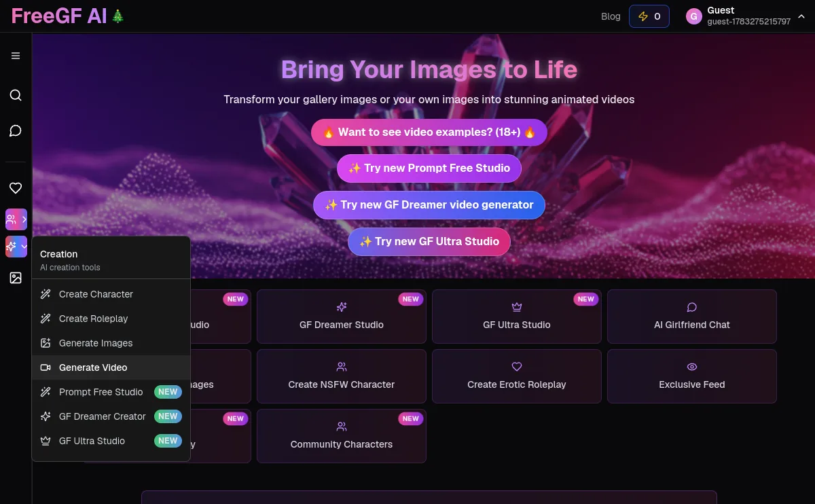Click NEW badge on Community Characters card
Screen dimensions: 815x504
tap(411, 418)
